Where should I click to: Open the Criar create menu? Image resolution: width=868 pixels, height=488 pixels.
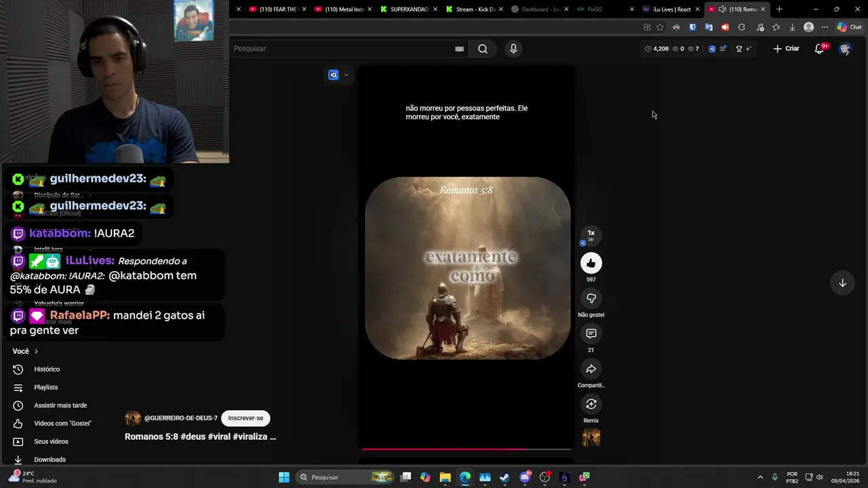787,49
